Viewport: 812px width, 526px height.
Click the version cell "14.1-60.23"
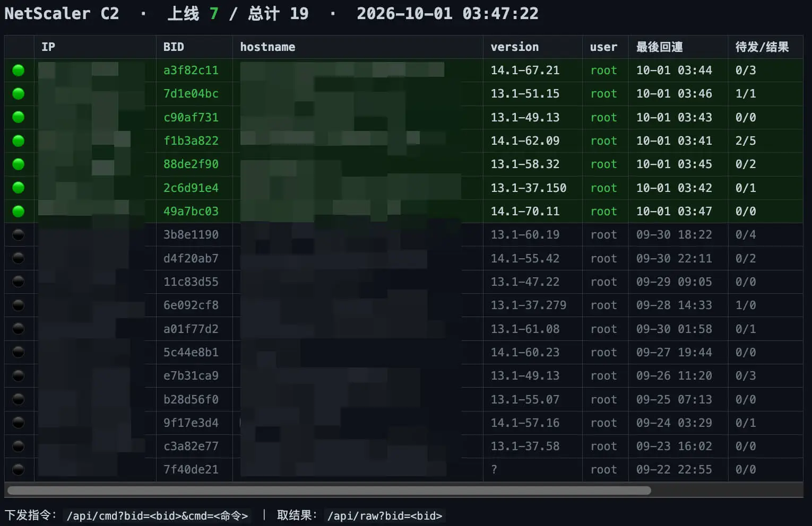(x=525, y=352)
